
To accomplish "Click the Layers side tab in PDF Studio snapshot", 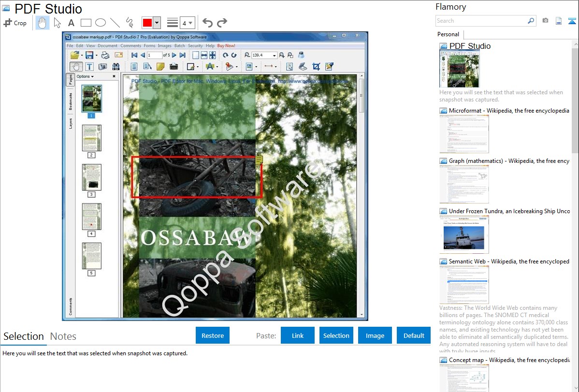I will [71, 123].
